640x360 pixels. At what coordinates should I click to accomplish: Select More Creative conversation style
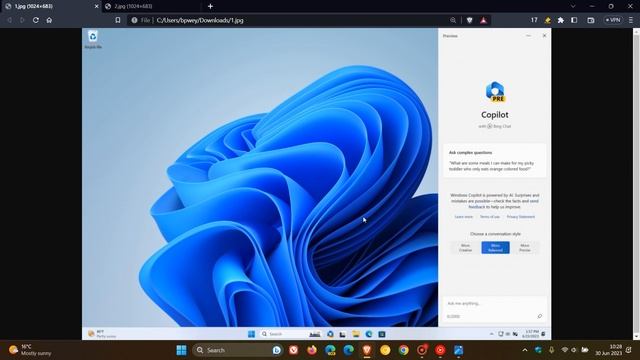(465, 248)
